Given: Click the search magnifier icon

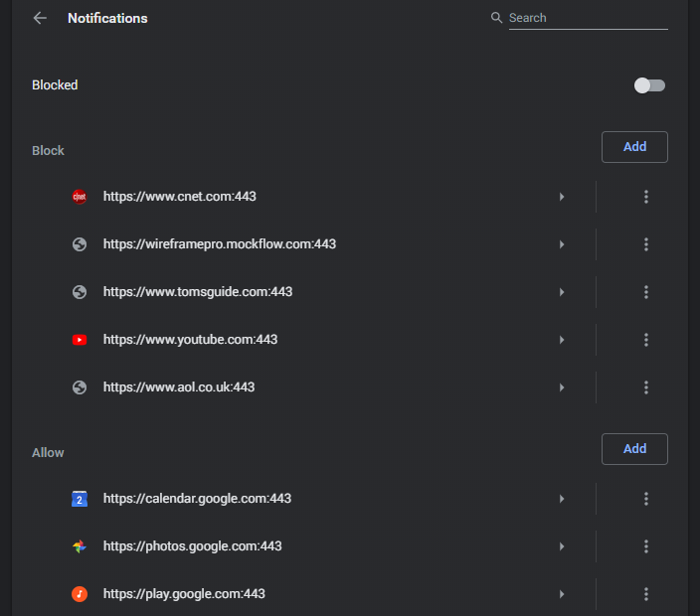Looking at the screenshot, I should tap(496, 18).
